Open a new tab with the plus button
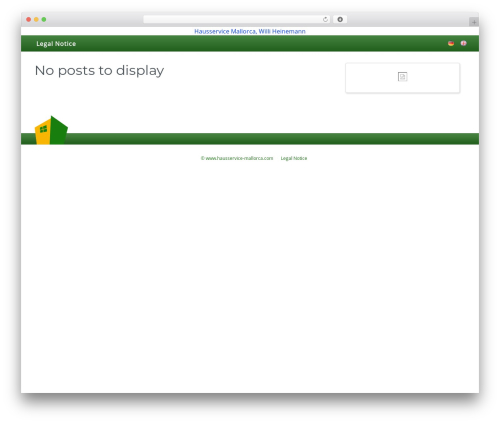Screen dimensions: 500x423 tap(474, 22)
